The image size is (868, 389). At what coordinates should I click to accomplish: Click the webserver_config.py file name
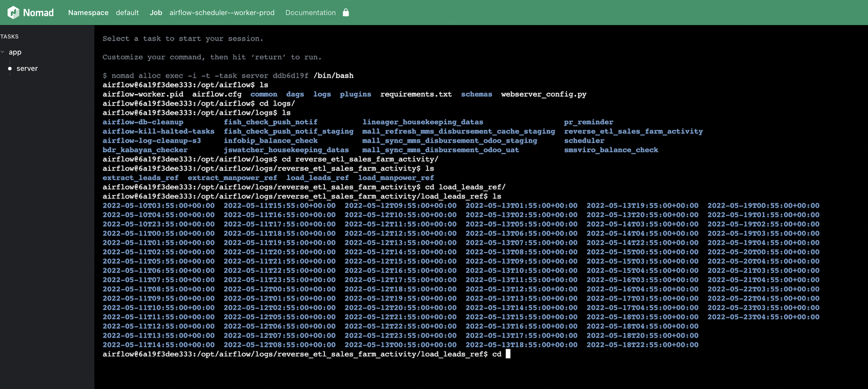[x=544, y=94]
